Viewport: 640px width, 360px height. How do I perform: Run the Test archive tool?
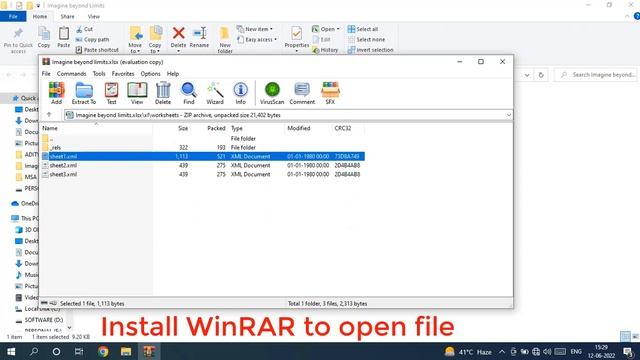click(111, 93)
